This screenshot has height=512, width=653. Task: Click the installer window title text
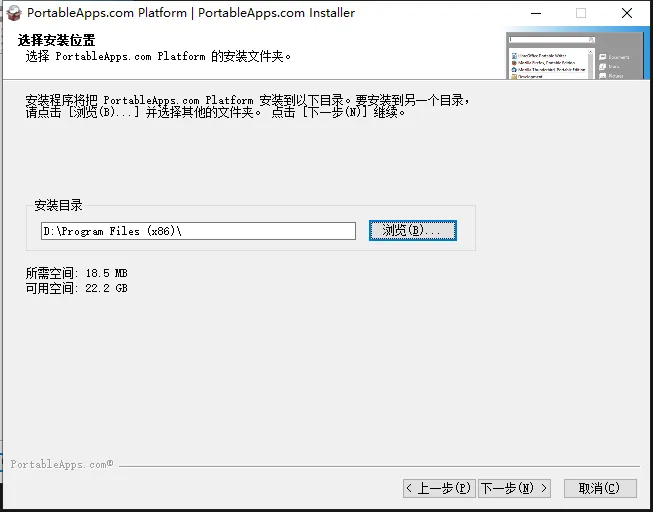pyautogui.click(x=191, y=13)
